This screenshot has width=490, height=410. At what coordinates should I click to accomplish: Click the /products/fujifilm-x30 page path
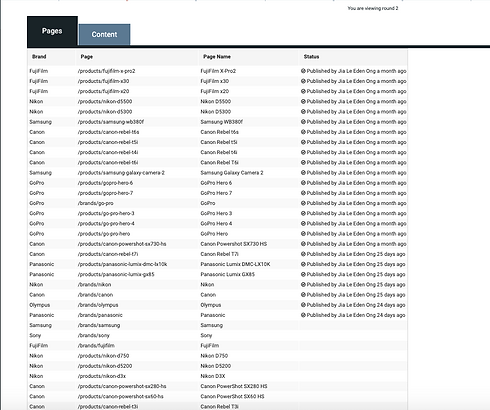103,81
